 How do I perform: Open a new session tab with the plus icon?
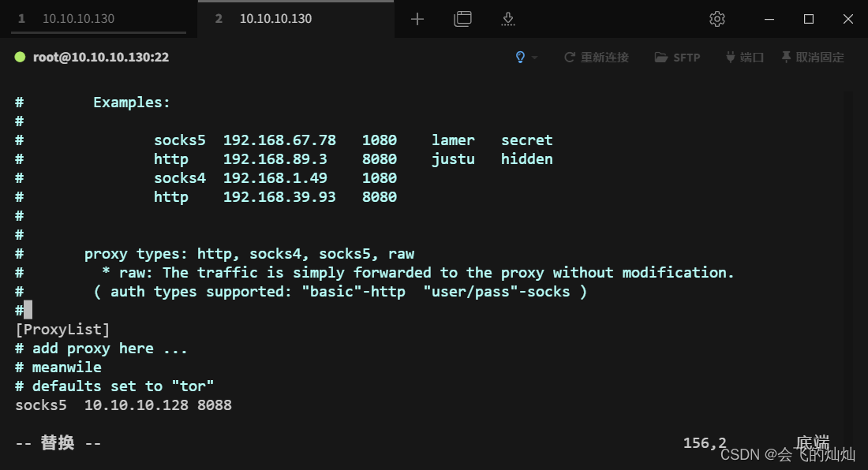[417, 18]
